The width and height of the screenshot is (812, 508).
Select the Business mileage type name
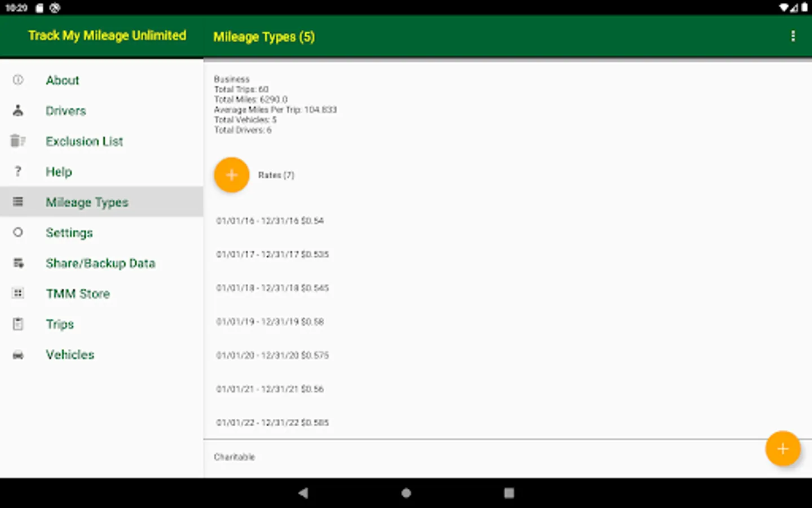tap(232, 79)
